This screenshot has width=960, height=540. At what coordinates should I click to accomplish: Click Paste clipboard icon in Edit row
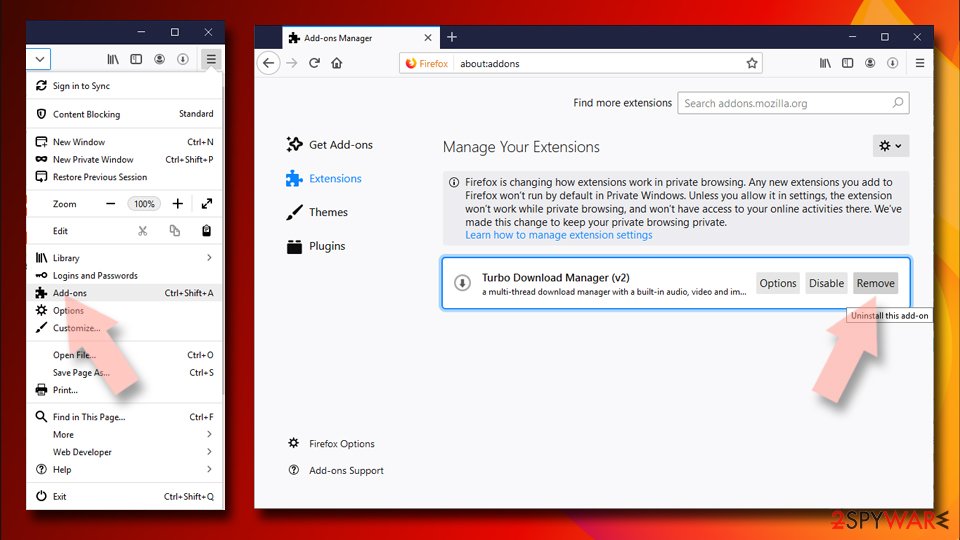(x=206, y=231)
